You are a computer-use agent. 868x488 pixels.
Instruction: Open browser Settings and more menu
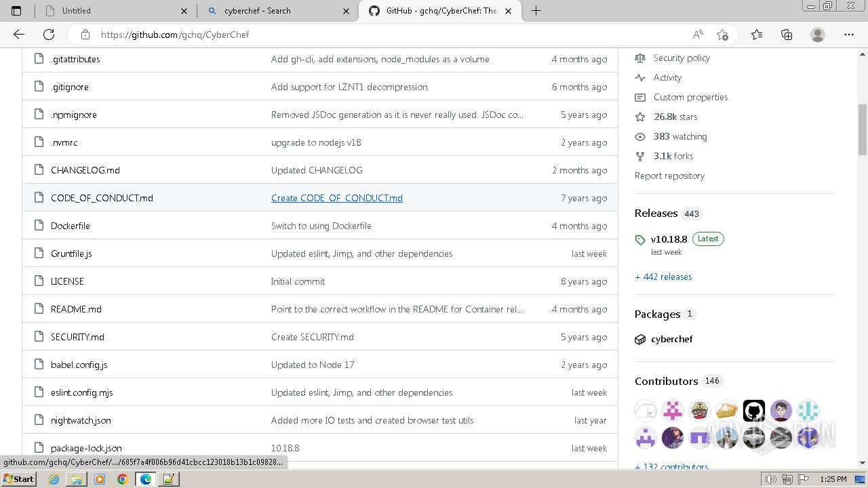849,35
